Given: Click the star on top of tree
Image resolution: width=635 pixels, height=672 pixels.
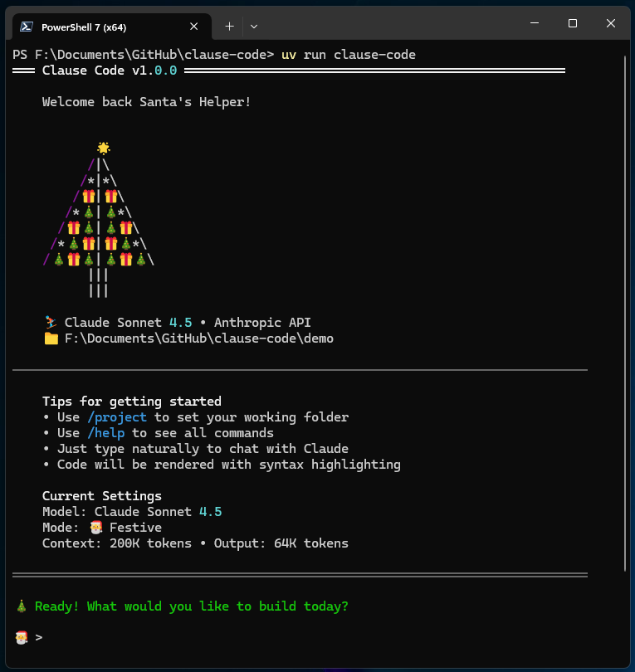Looking at the screenshot, I should click(x=103, y=149).
